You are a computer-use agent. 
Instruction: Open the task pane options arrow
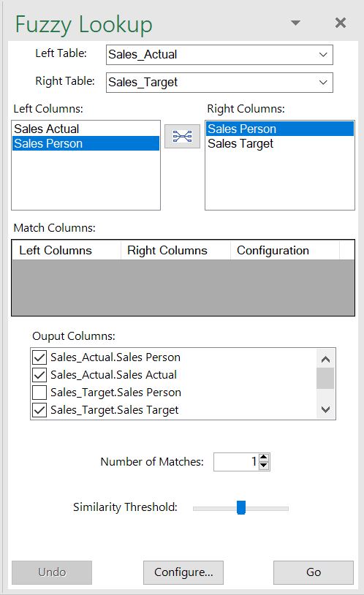click(x=296, y=23)
